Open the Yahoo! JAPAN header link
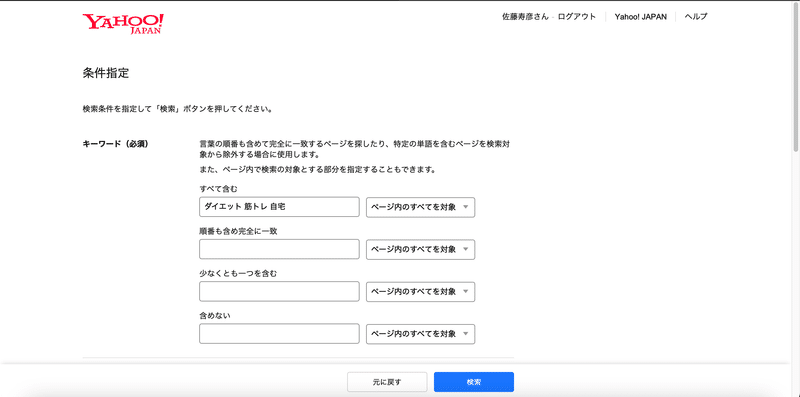800x397 pixels. click(640, 16)
